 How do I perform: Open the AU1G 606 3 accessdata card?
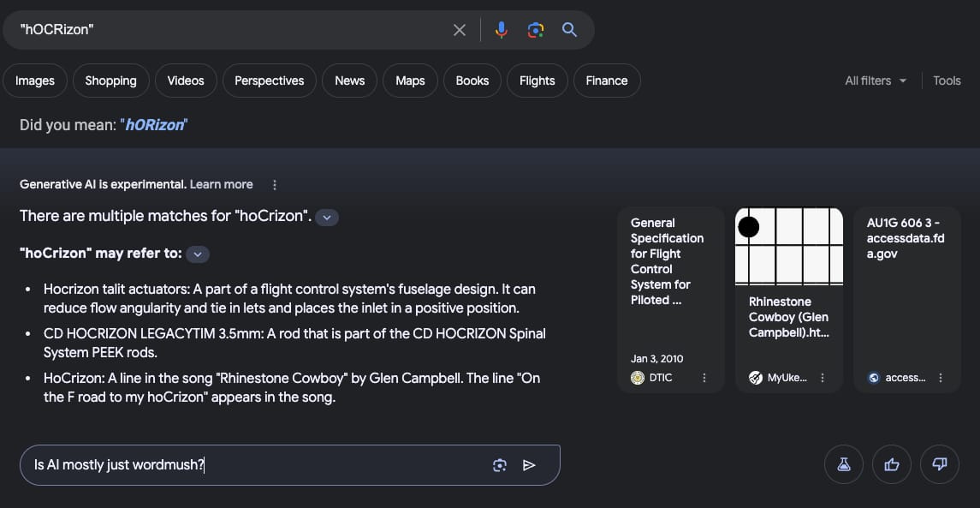tap(907, 300)
